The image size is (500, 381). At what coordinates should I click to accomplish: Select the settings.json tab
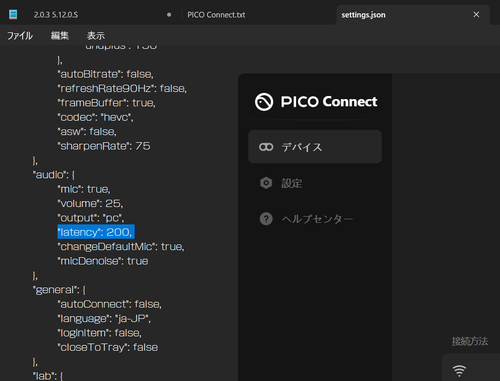coord(363,15)
